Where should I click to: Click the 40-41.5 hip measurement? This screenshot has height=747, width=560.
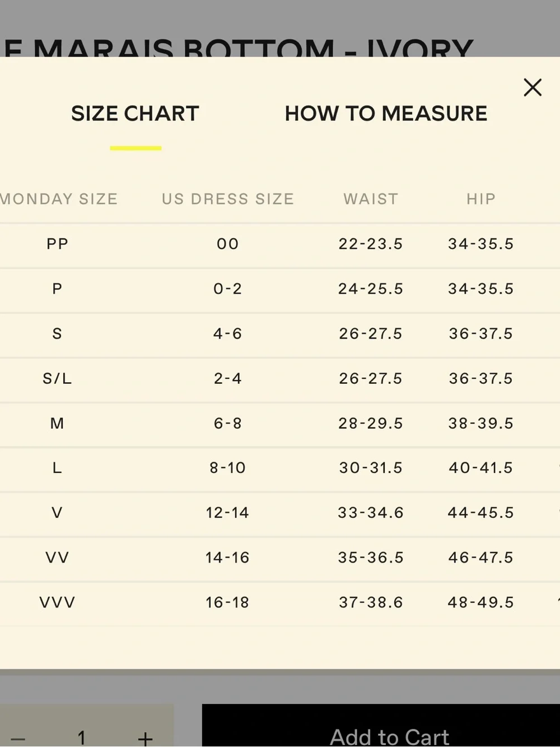click(481, 468)
